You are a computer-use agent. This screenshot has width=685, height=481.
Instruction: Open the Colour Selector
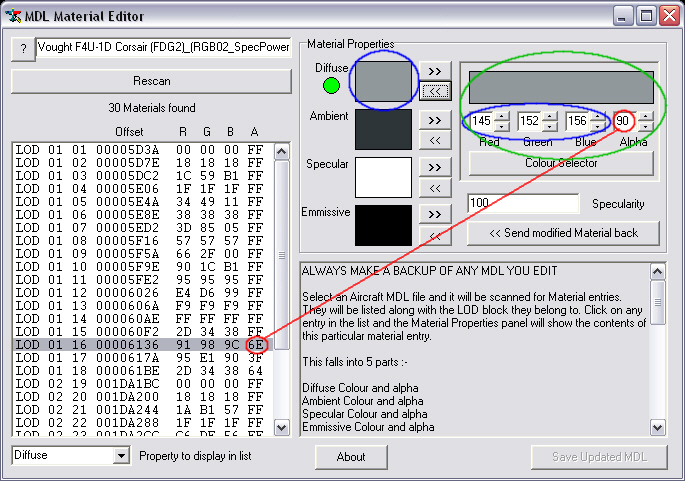point(561,163)
